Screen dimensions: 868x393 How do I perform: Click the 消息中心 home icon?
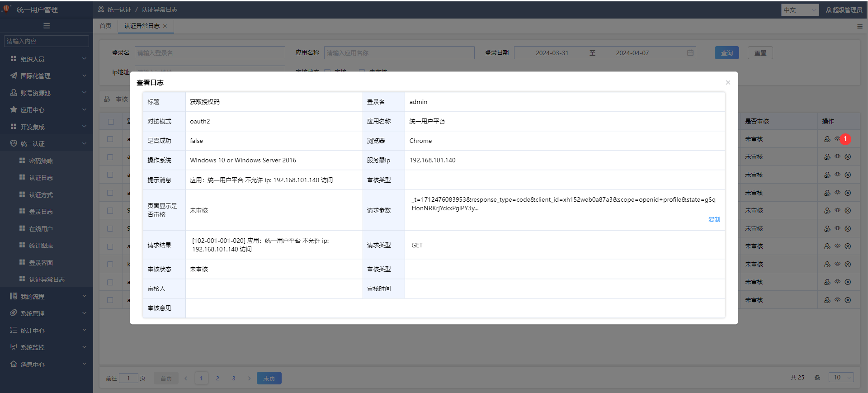(14, 364)
